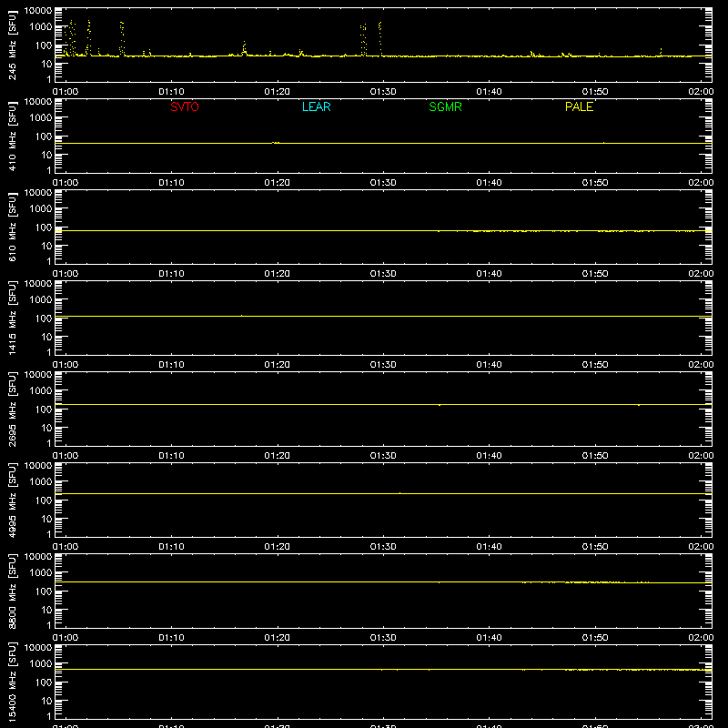Select the "1415 MHz [SFU]" axis title

pyautogui.click(x=13, y=318)
